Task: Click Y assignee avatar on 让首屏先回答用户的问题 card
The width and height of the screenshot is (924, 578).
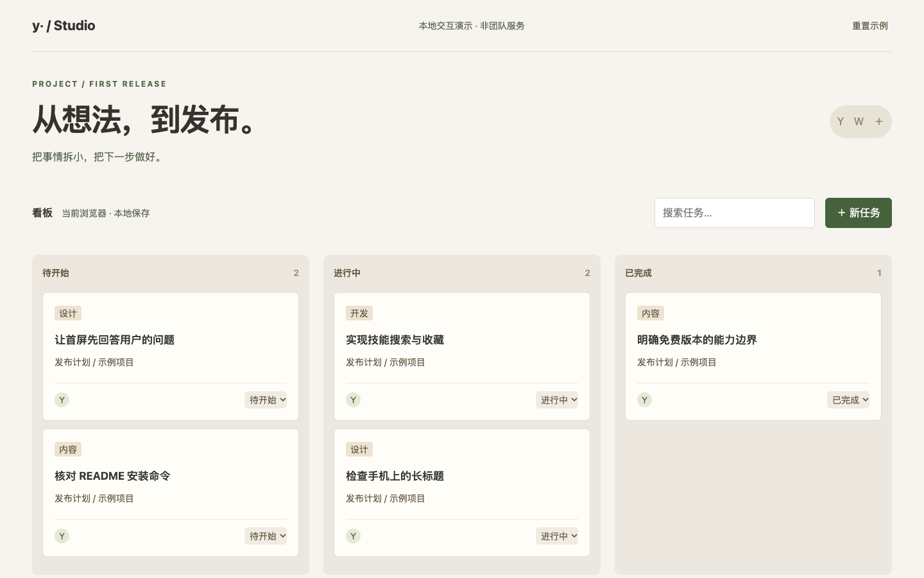Action: pyautogui.click(x=62, y=400)
